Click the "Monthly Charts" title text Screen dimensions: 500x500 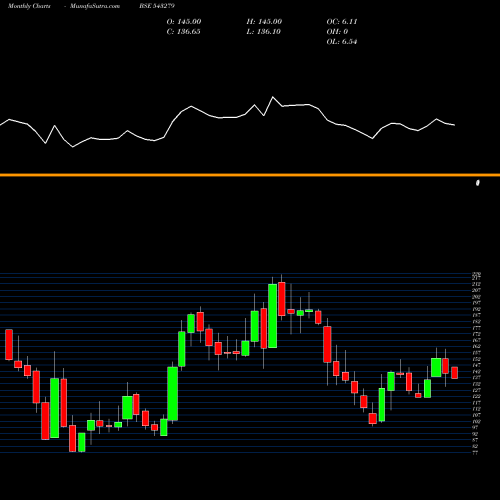pos(29,6)
